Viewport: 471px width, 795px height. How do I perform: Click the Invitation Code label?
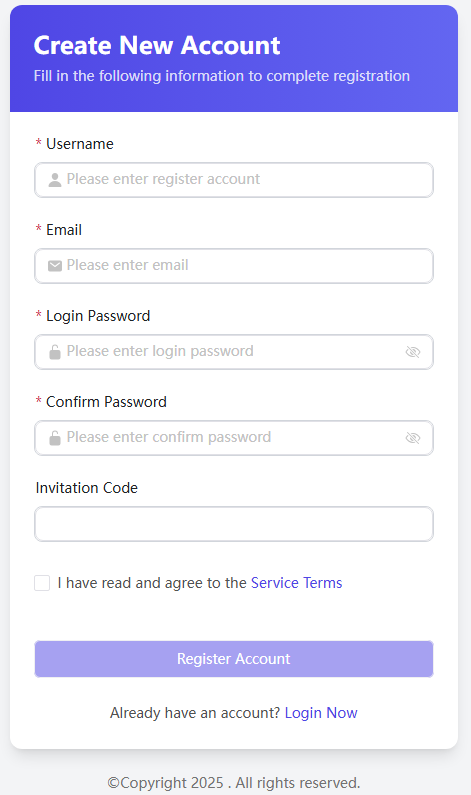[87, 488]
